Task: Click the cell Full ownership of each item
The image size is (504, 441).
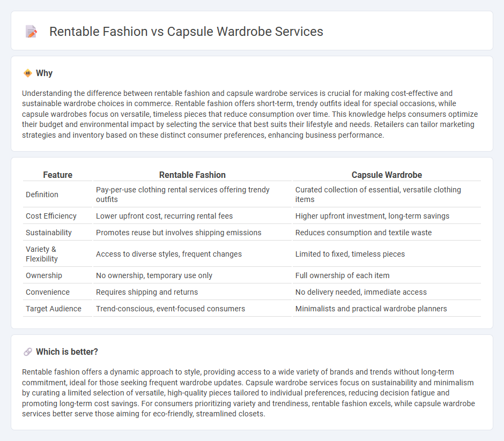Action: click(x=387, y=275)
